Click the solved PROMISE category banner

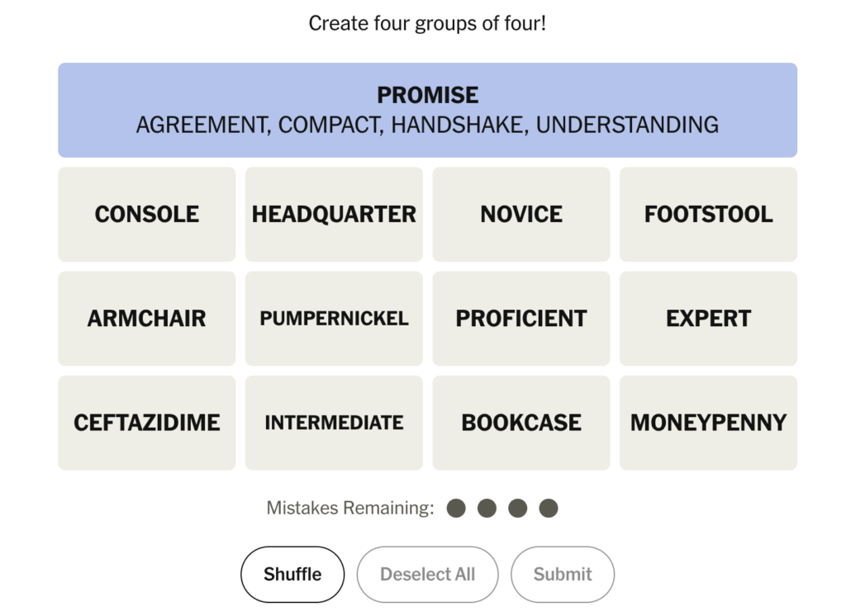coord(427,110)
